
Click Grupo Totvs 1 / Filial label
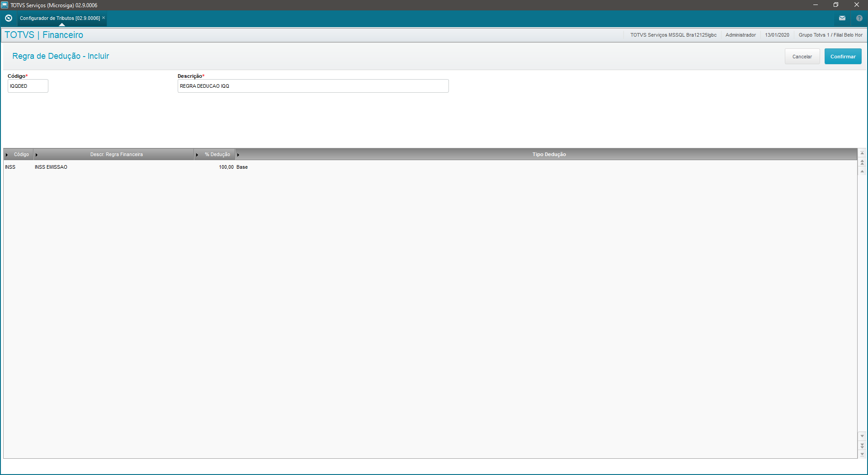(x=830, y=35)
